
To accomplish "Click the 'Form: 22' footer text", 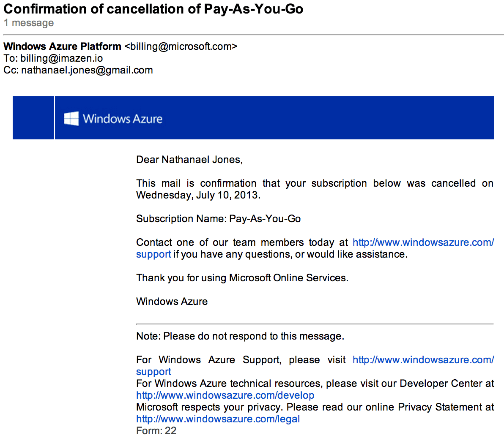I will pyautogui.click(x=156, y=431).
